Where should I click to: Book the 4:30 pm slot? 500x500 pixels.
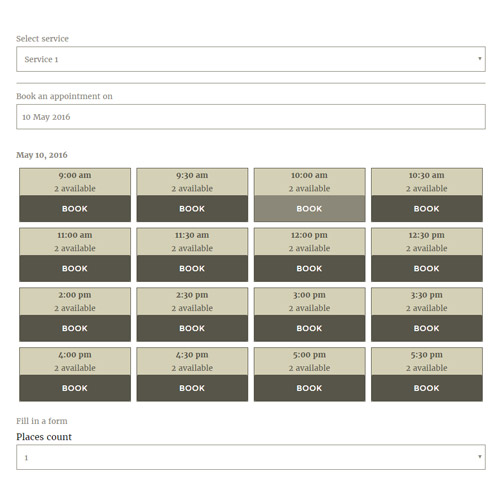(x=192, y=388)
